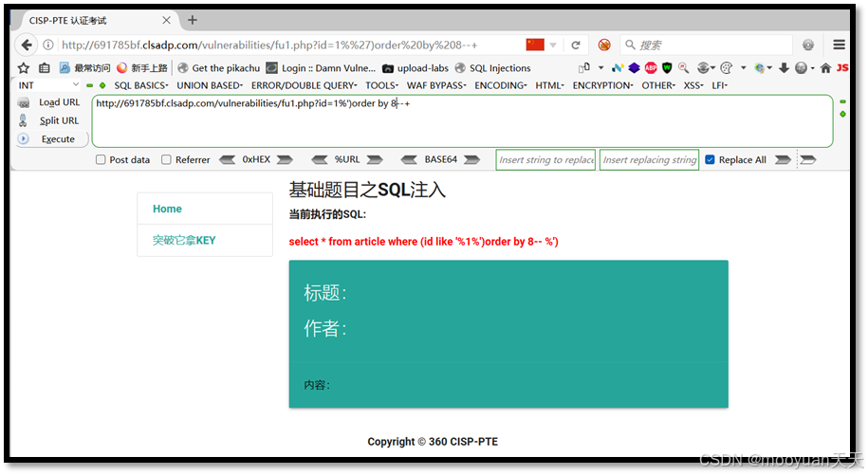Focus the Insert replacing string field
The height and width of the screenshot is (475, 868).
[649, 160]
